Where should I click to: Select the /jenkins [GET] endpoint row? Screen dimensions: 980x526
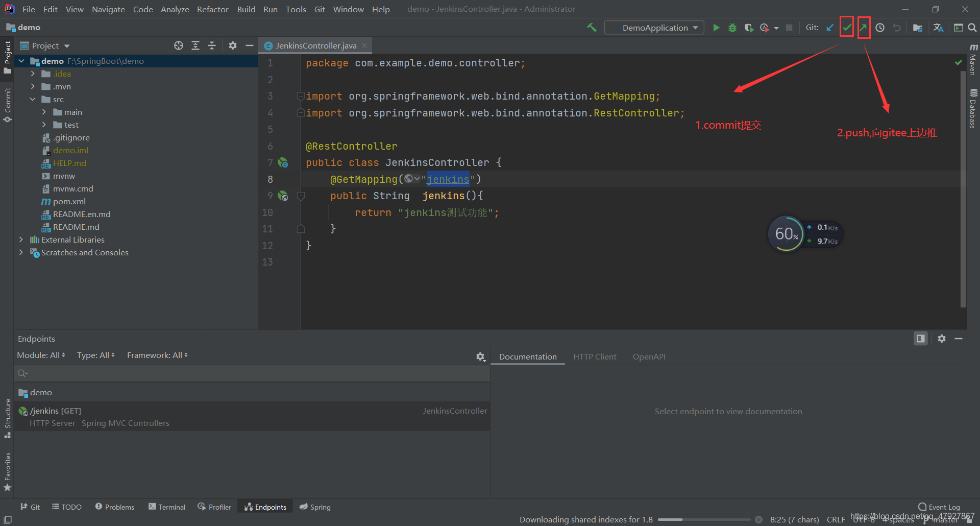point(252,416)
